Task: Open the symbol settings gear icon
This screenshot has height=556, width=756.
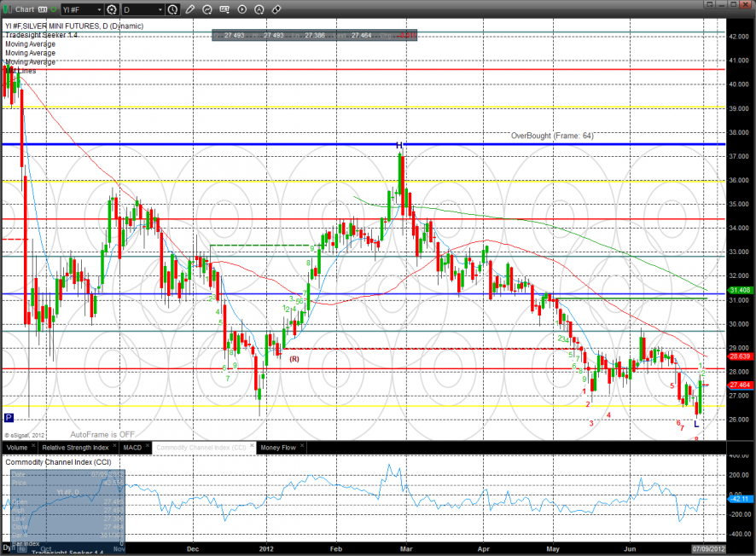Action: pos(111,9)
